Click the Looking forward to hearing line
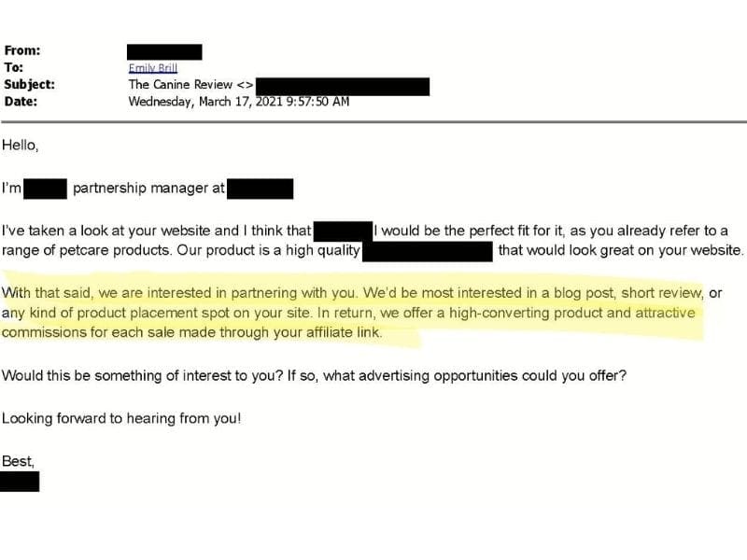The height and width of the screenshot is (560, 747). pyautogui.click(x=121, y=418)
